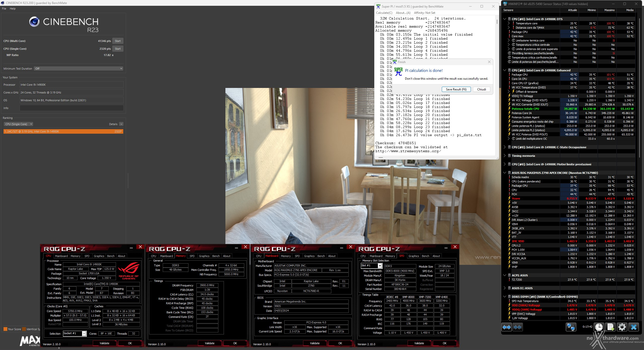Click HWiNFO shrink-layout inward arrows icon

(x=517, y=327)
